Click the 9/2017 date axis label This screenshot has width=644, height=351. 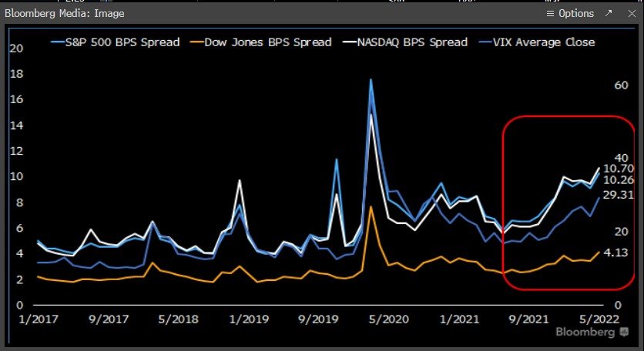click(109, 319)
